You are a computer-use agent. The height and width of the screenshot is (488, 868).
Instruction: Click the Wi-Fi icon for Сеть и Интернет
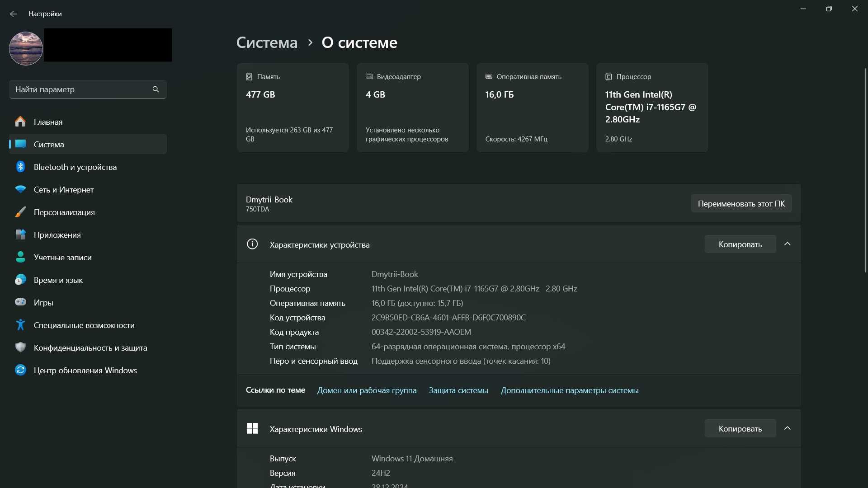tap(20, 189)
